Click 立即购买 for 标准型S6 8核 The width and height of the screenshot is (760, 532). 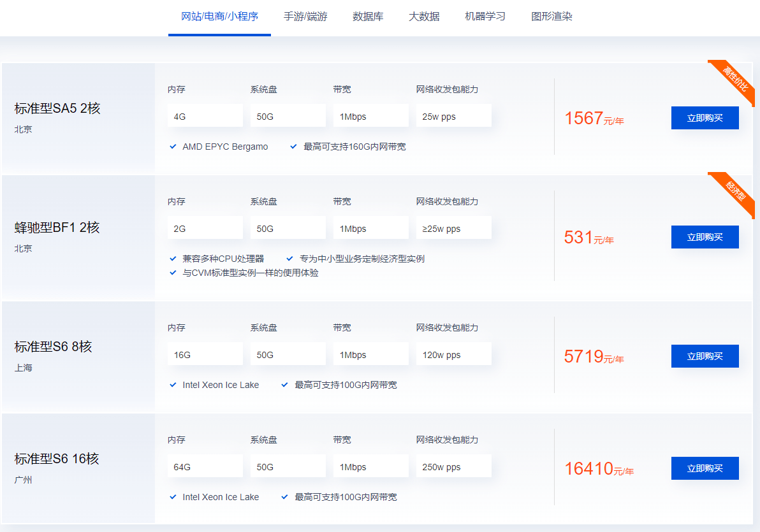pos(705,356)
